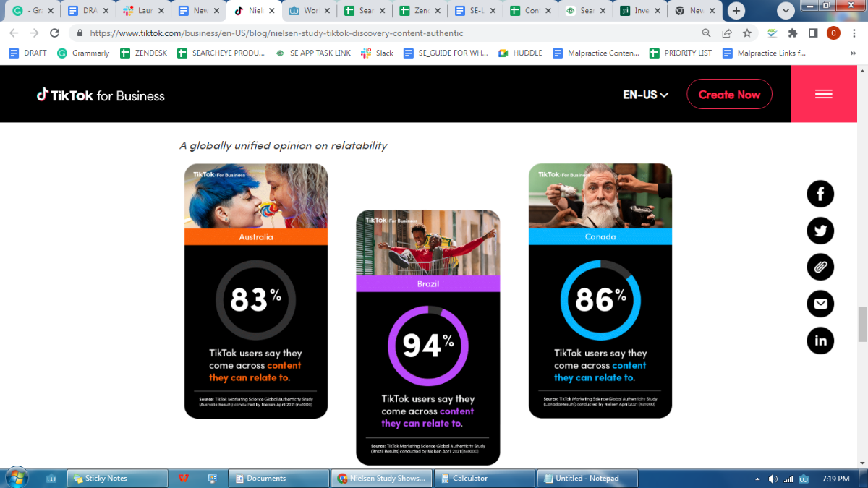This screenshot has width=868, height=488.
Task: Open Chrome extensions puzzle icon
Action: click(793, 33)
